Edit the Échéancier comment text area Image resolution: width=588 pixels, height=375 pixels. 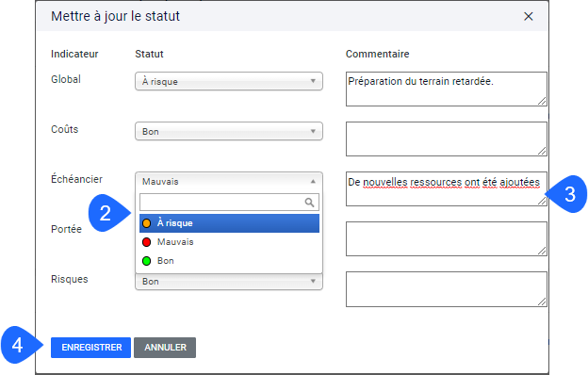coord(447,189)
